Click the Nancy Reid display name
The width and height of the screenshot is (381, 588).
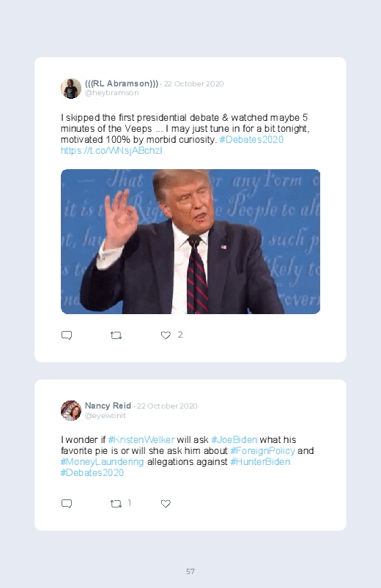[x=108, y=406]
